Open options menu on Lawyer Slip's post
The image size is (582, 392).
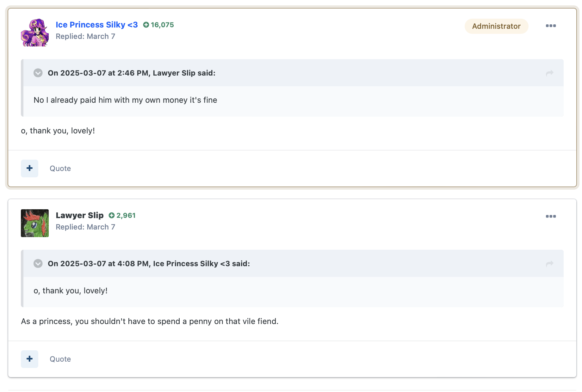coord(551,217)
